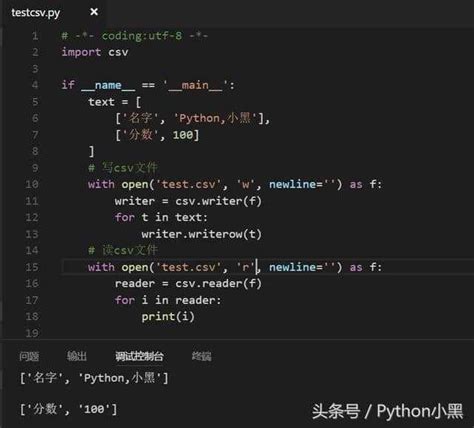Open the 问题 panel tab
Screen dimensions: 474x428
tap(29, 356)
